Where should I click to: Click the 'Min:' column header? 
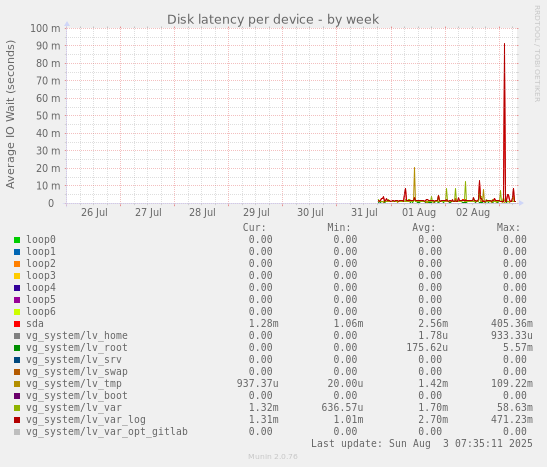339,228
